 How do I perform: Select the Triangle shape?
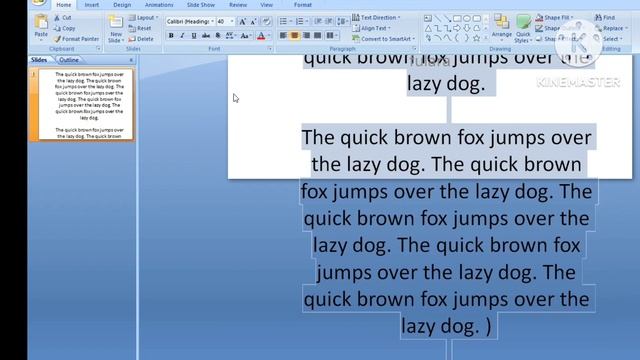(428, 28)
